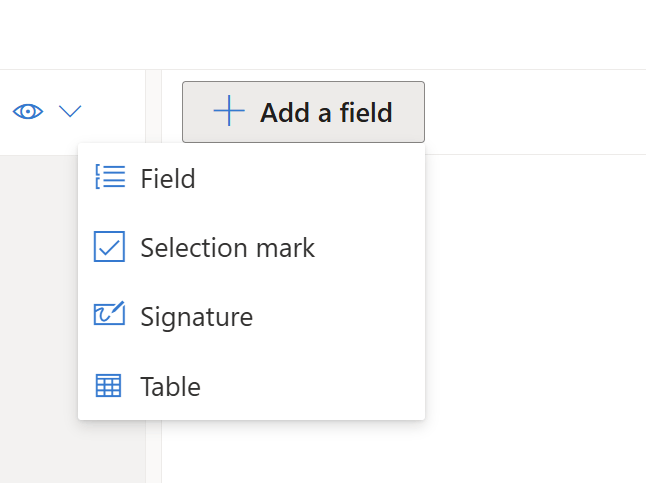Click the Table grid icon

pyautogui.click(x=109, y=386)
